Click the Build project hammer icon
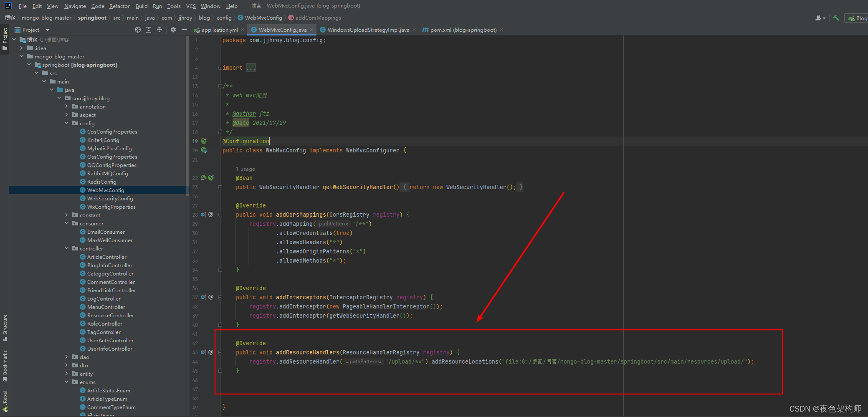868x417 pixels. tap(836, 18)
